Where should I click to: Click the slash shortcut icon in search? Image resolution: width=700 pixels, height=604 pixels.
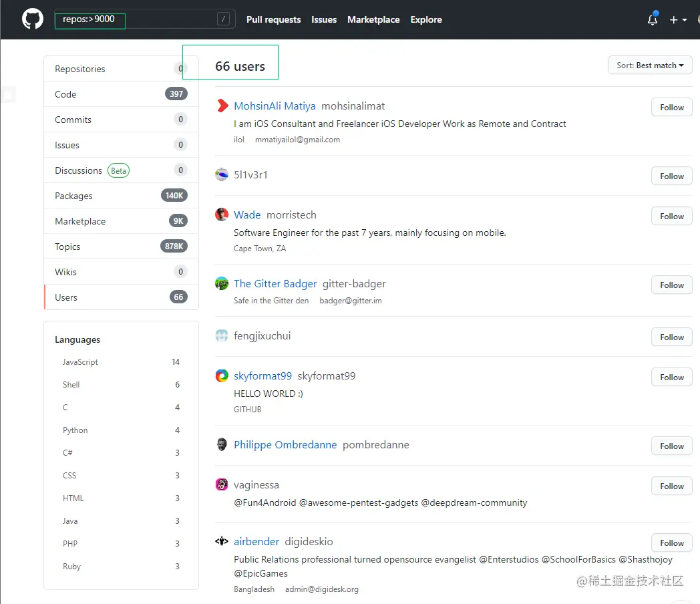click(223, 19)
